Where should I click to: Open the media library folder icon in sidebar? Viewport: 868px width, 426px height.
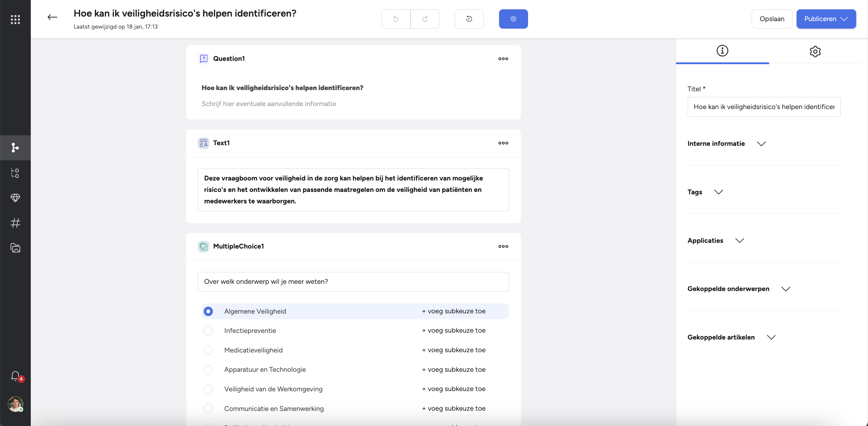pyautogui.click(x=15, y=248)
